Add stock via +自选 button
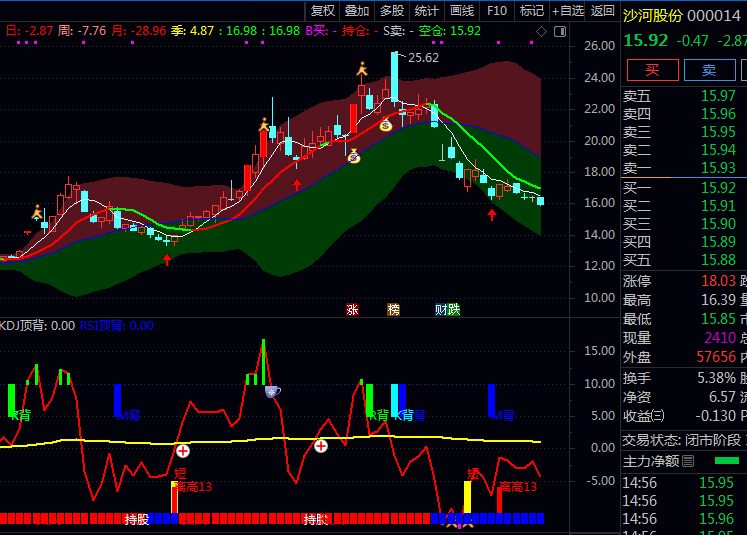The height and width of the screenshot is (535, 747). click(567, 10)
